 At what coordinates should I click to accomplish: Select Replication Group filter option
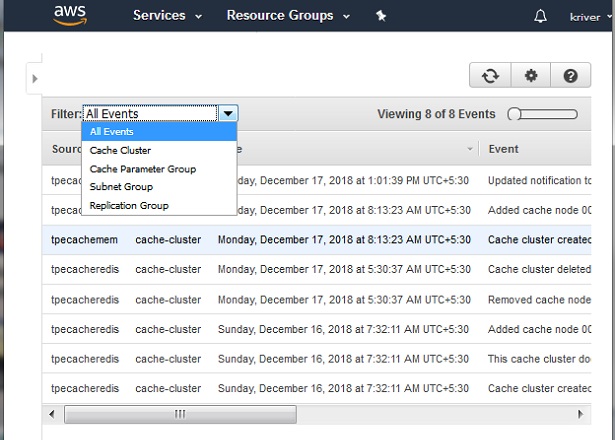(129, 206)
